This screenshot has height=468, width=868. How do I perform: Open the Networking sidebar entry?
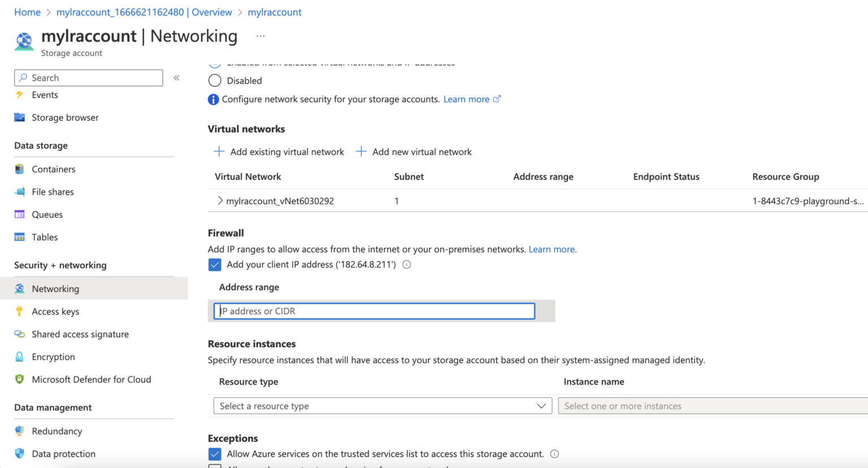coord(55,288)
